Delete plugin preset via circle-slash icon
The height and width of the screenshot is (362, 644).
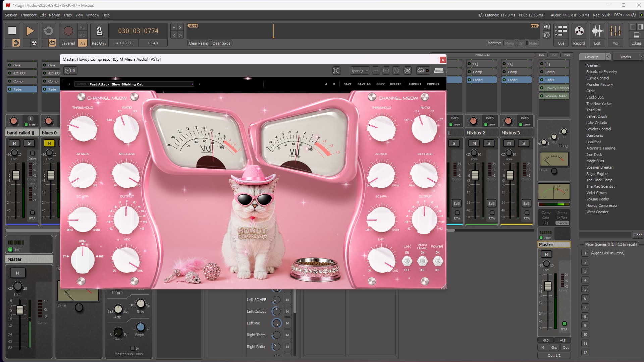point(396,70)
